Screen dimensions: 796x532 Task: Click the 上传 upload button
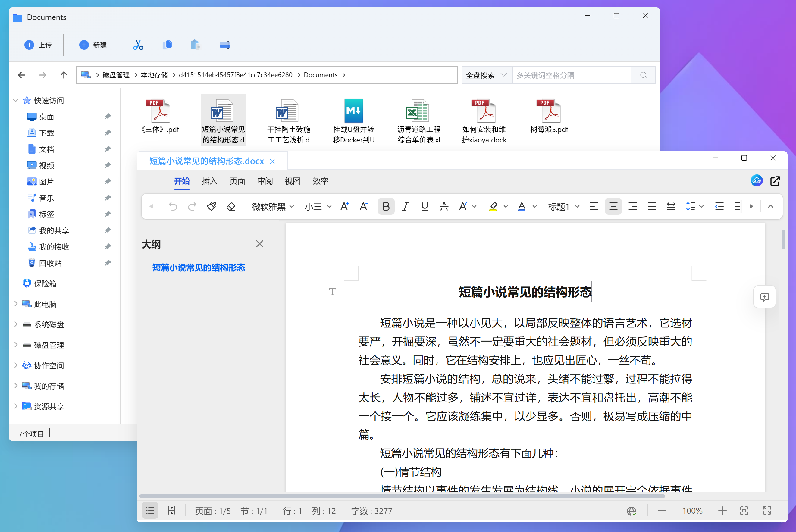point(38,45)
